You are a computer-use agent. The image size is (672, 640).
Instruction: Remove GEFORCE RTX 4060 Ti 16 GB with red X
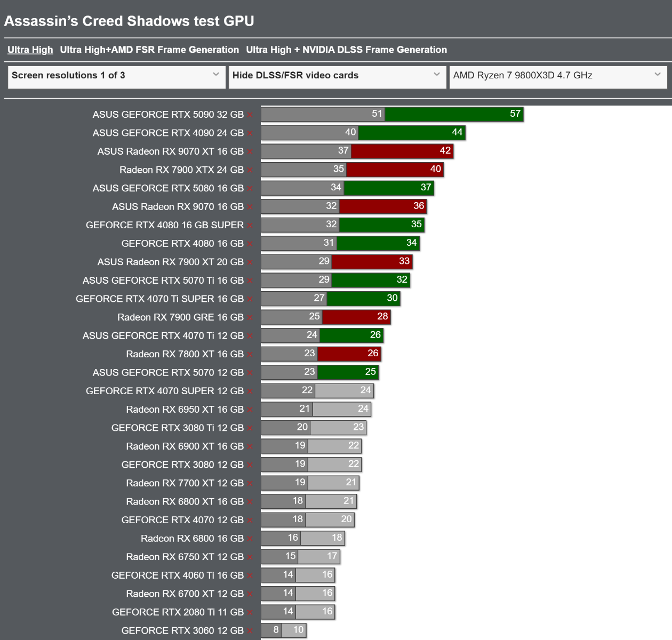[250, 575]
